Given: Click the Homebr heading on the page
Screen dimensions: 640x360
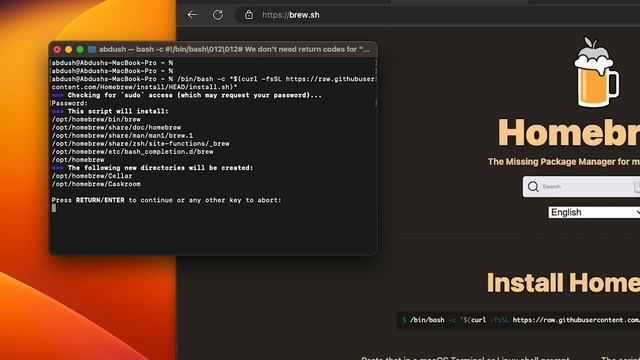Looking at the screenshot, I should (569, 132).
